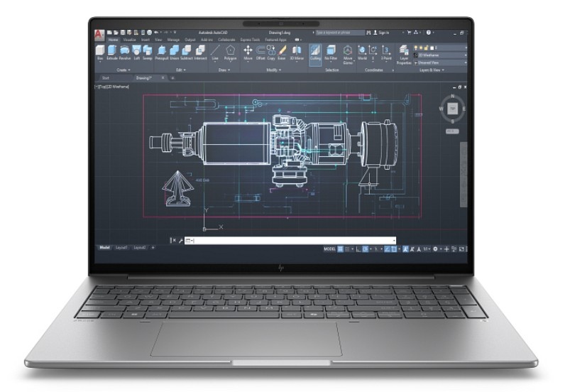
Task: Open the Layout1 tab
Action: point(122,248)
